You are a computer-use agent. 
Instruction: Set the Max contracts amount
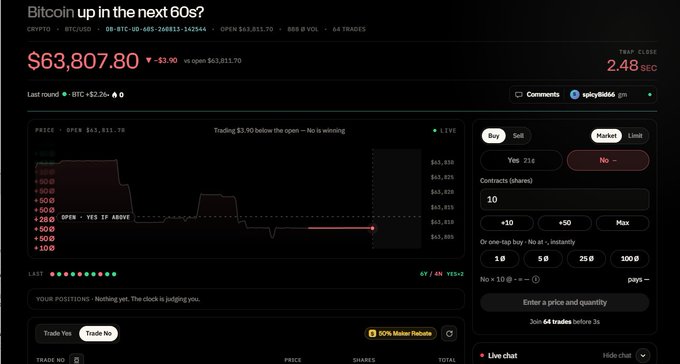click(x=622, y=223)
